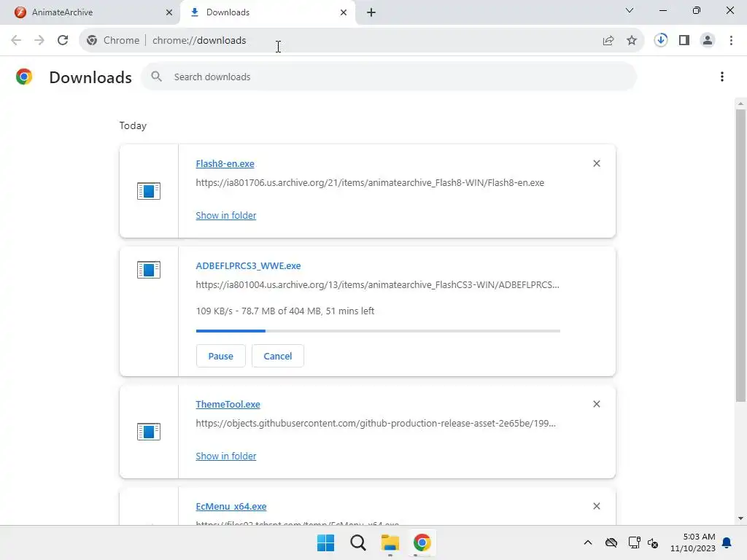Viewport: 747px width, 560px height.
Task: Click the download progress bar
Action: click(378, 330)
